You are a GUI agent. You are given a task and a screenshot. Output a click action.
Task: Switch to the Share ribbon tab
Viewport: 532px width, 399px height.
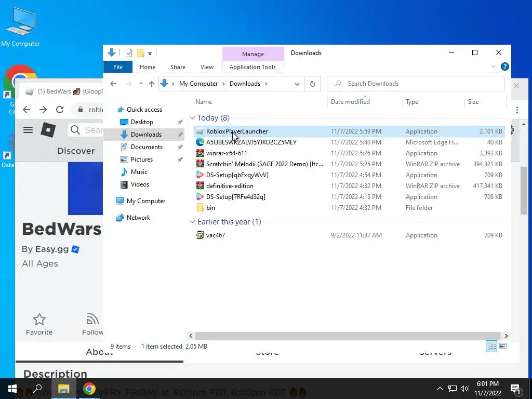pyautogui.click(x=178, y=67)
